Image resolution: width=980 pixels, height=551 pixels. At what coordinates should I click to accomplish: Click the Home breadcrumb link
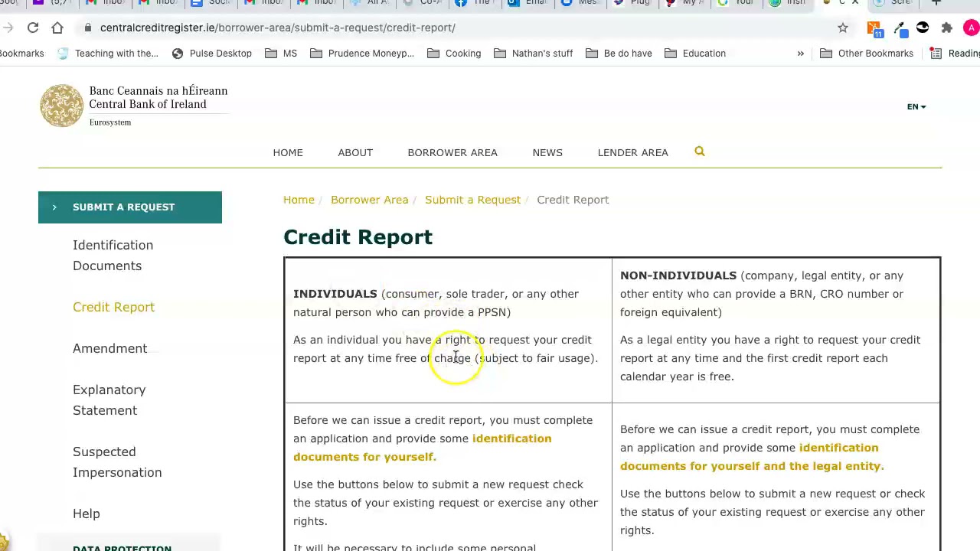coord(299,200)
